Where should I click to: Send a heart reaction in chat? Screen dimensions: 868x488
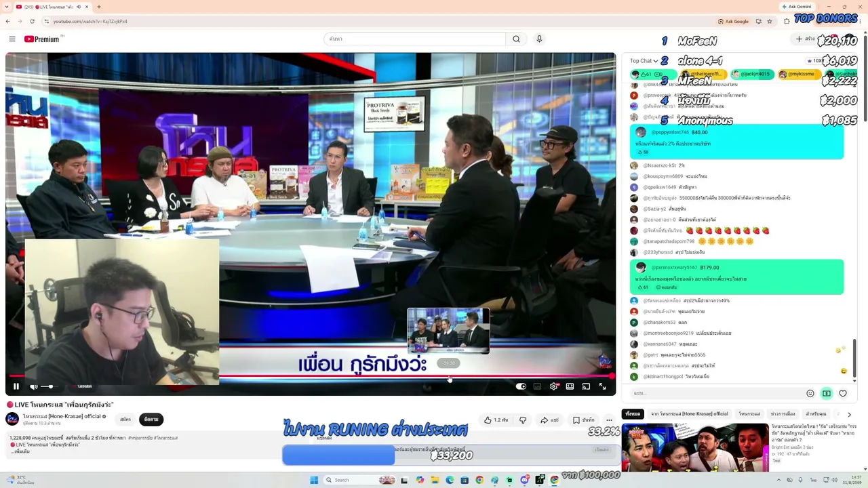click(x=843, y=393)
